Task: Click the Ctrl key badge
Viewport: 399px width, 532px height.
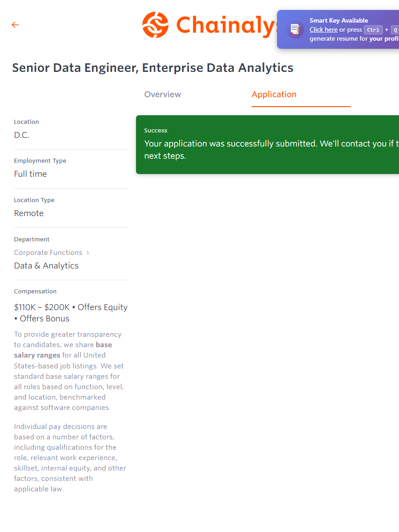Action: click(x=373, y=30)
